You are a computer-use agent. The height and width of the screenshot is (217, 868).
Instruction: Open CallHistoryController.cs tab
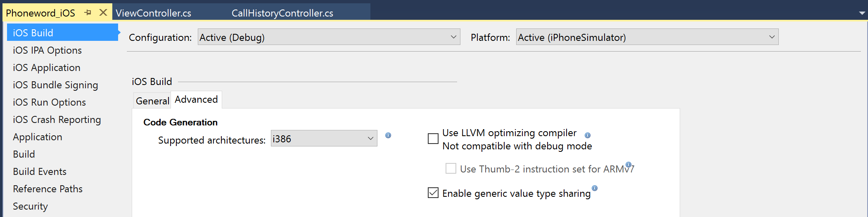tap(282, 13)
